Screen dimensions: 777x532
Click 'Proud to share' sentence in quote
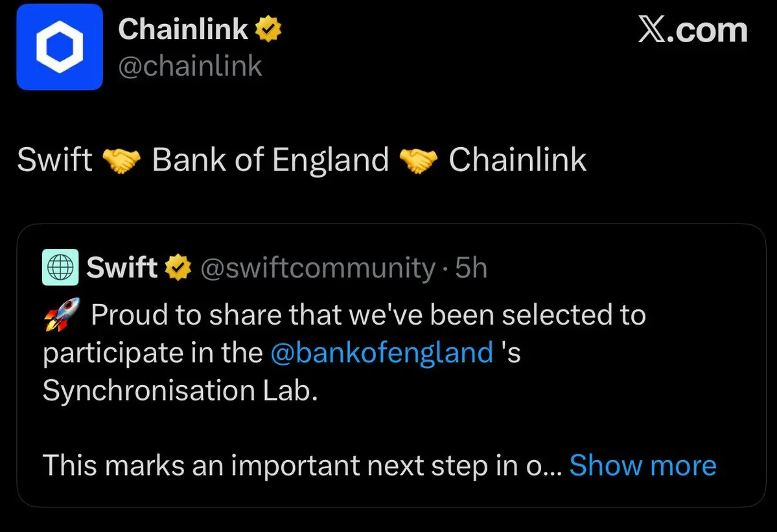367,316
